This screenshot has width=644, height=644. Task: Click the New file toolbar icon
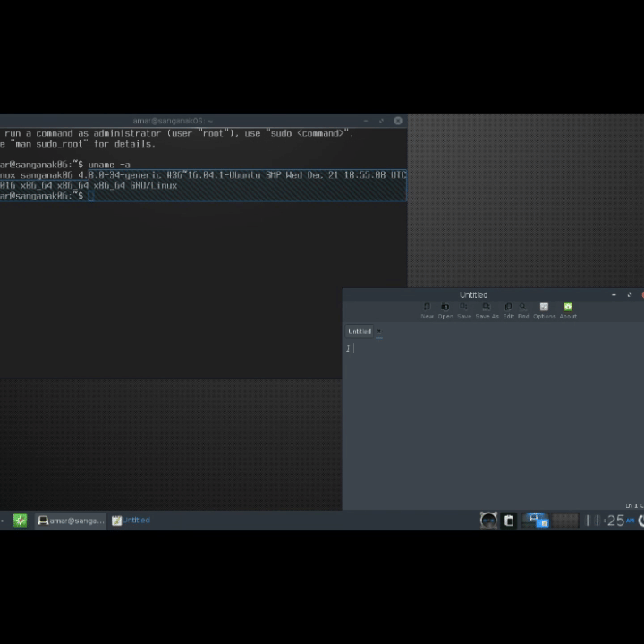pos(427,309)
